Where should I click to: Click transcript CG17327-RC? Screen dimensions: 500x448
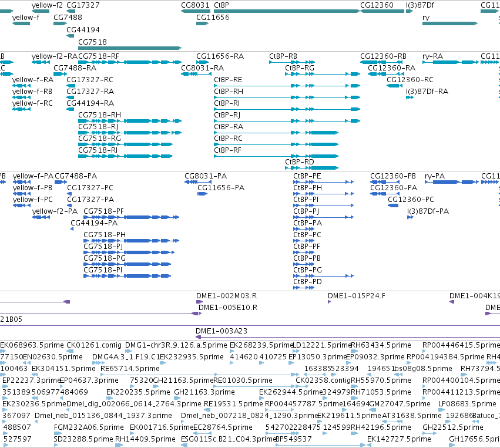90,80
